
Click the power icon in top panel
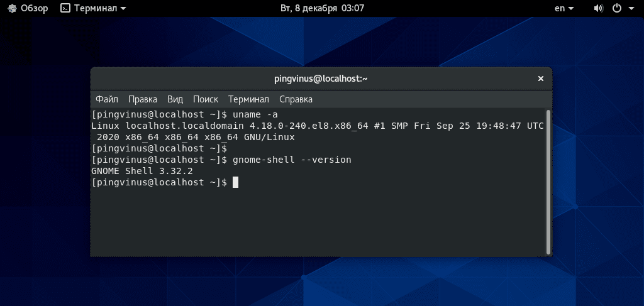pos(617,8)
